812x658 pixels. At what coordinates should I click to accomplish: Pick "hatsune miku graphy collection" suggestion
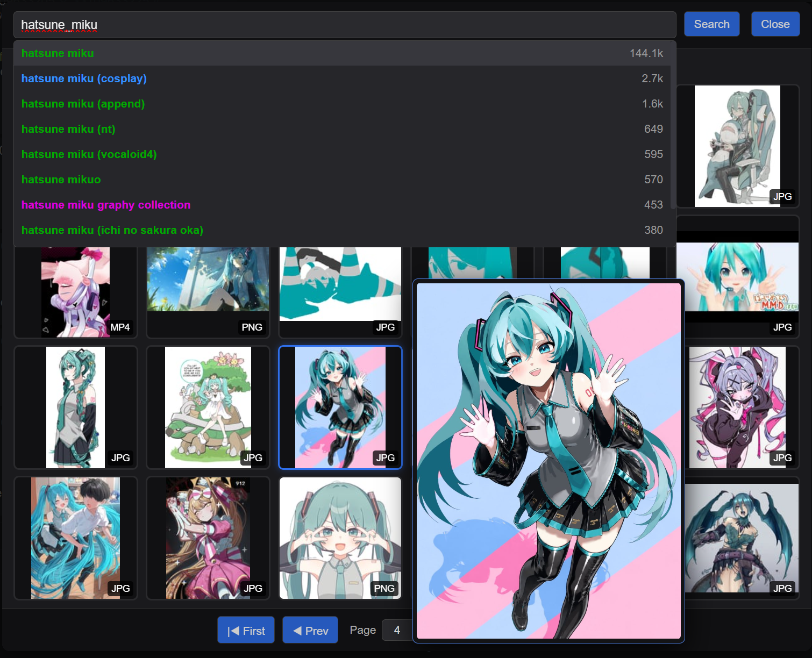click(342, 205)
